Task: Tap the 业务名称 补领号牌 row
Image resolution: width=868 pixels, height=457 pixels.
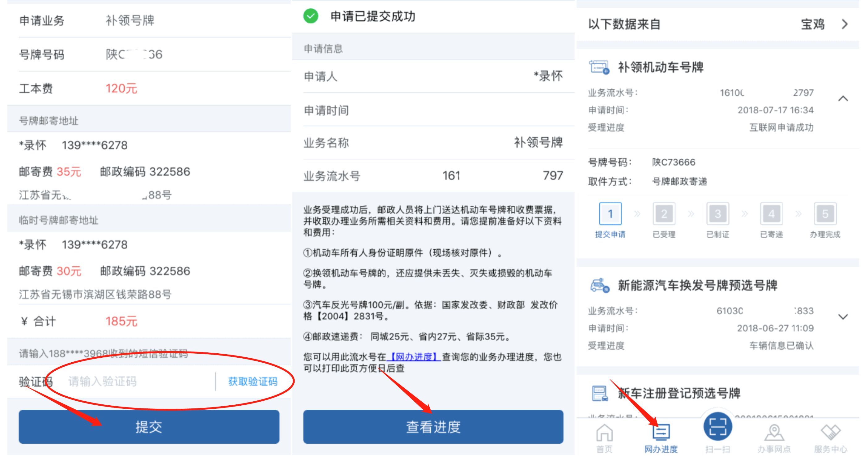Action: (x=433, y=143)
